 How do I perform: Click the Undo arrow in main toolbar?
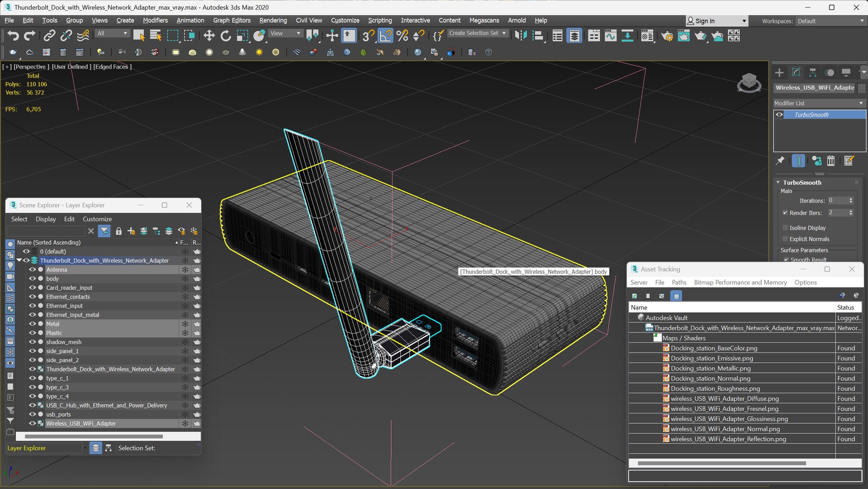(x=13, y=36)
